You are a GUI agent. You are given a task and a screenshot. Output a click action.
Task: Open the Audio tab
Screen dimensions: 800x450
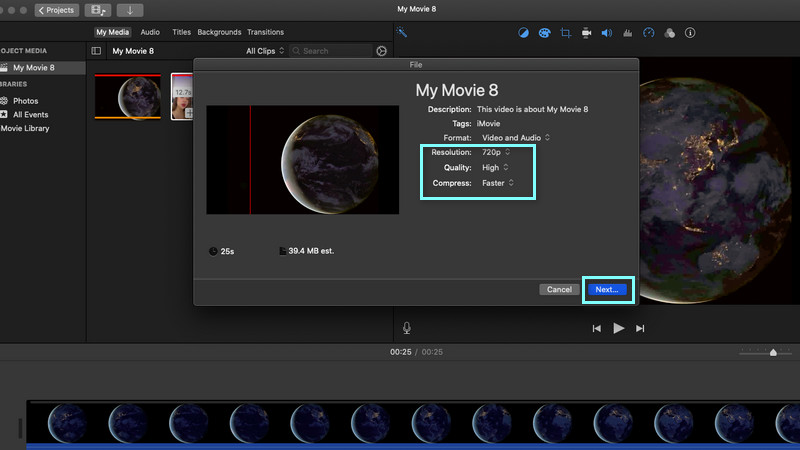click(150, 32)
